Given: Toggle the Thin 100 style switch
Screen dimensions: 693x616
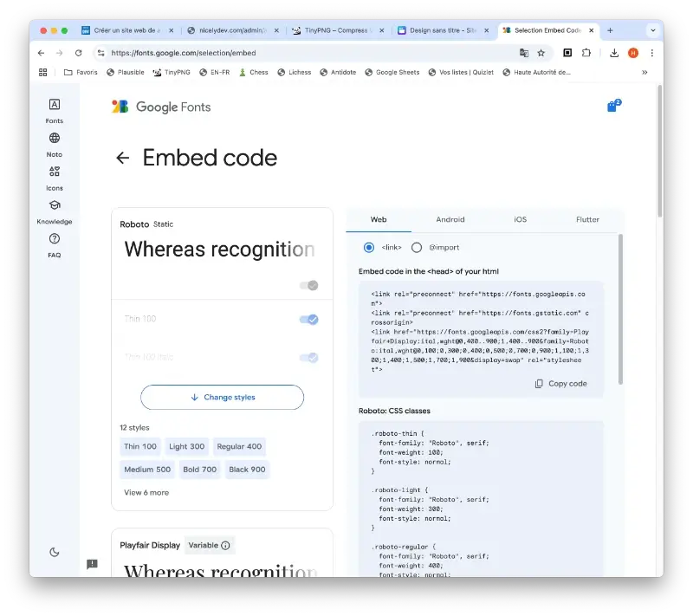Looking at the screenshot, I should pos(309,320).
